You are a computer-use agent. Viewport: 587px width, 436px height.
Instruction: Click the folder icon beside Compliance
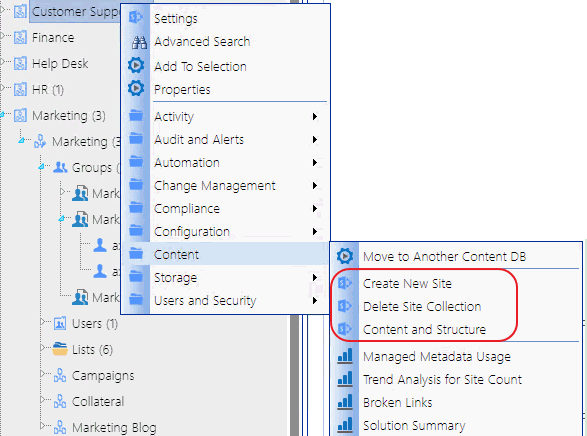pyautogui.click(x=136, y=207)
